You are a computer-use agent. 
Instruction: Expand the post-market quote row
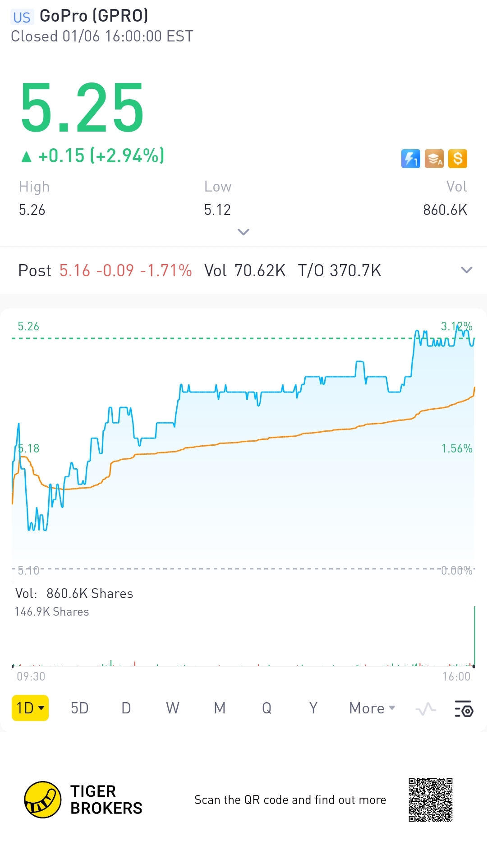click(x=466, y=270)
